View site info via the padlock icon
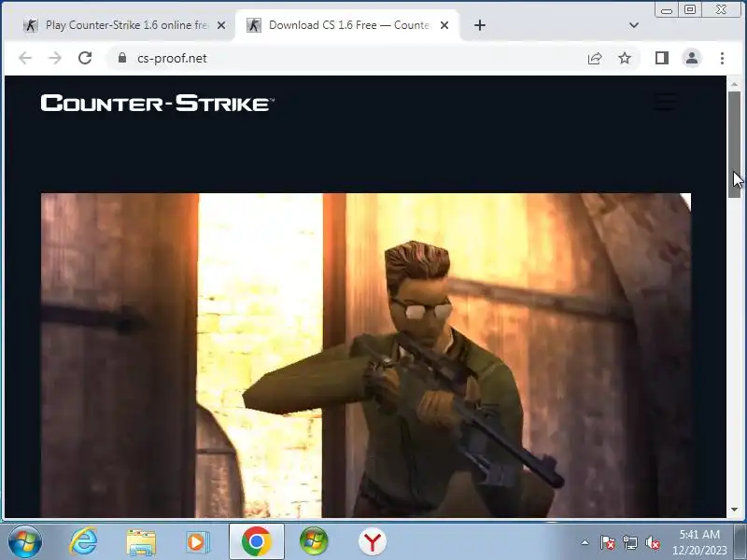The width and height of the screenshot is (747, 560). [122, 58]
